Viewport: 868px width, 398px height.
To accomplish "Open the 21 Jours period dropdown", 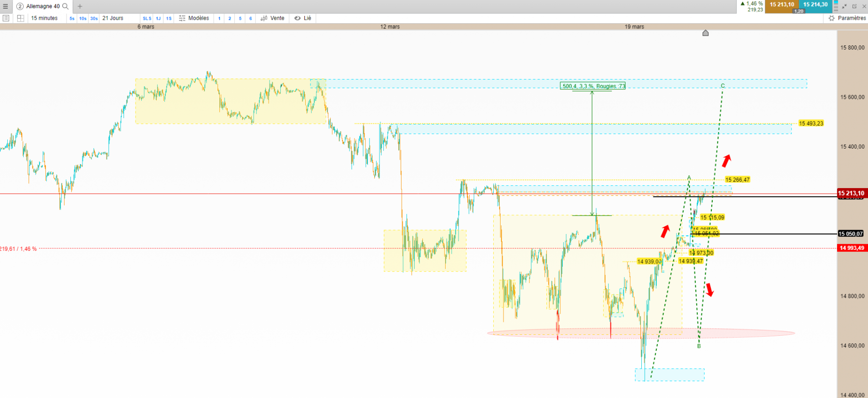I will click(113, 18).
